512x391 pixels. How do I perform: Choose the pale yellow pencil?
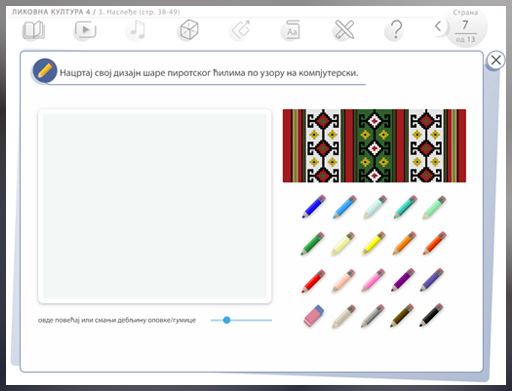[343, 244]
